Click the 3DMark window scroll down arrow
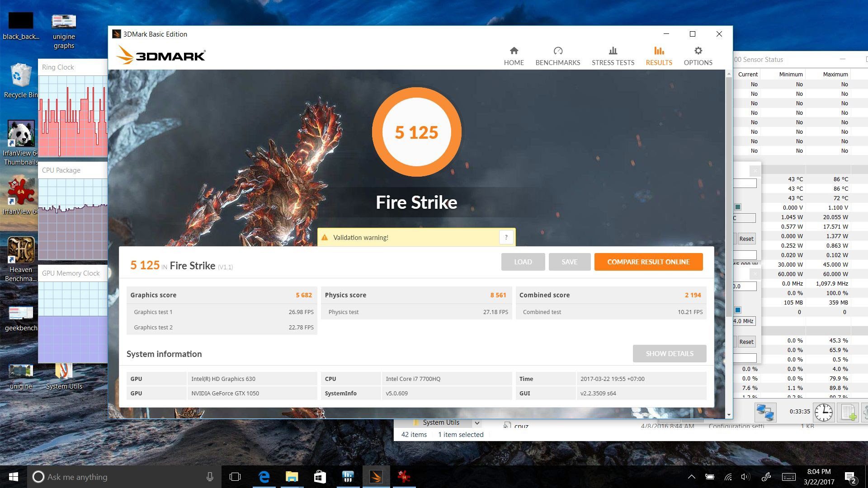The width and height of the screenshot is (868, 488). 728,414
